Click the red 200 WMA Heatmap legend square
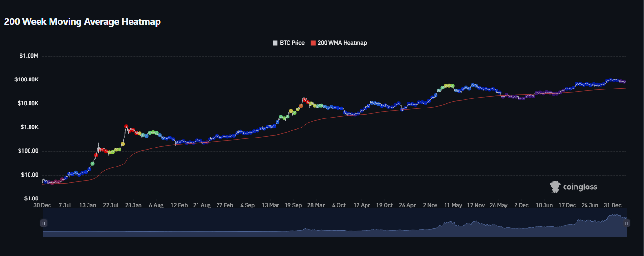This screenshot has height=256, width=644. [x=313, y=43]
